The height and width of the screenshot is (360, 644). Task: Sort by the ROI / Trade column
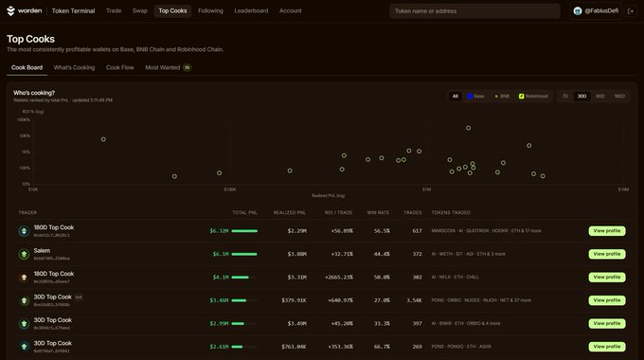pos(338,212)
